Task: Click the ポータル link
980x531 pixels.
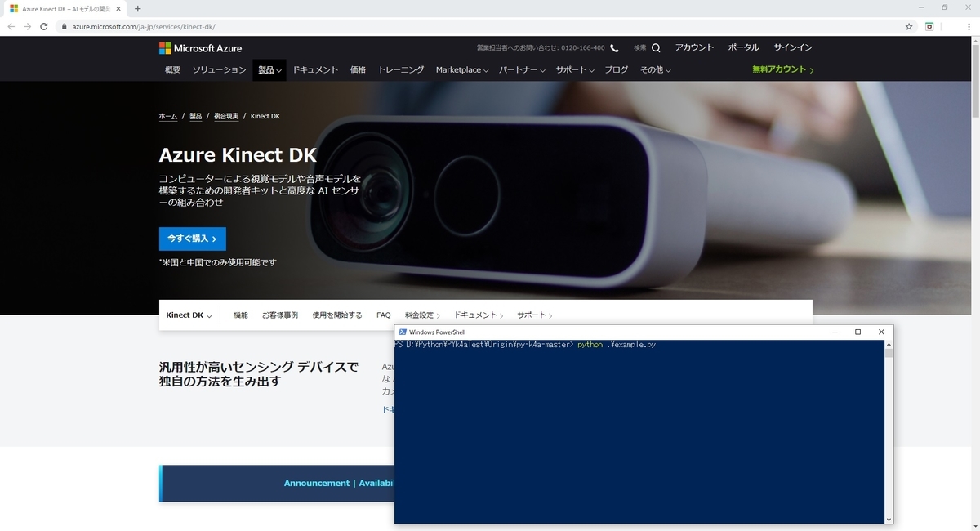Action: tap(743, 48)
